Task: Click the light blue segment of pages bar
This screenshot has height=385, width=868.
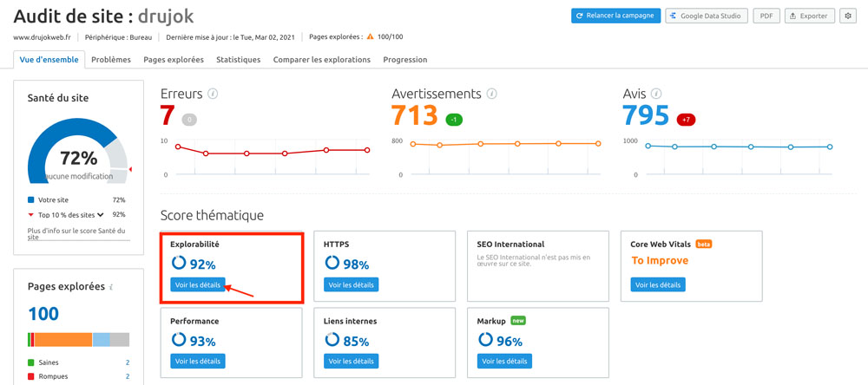Action: [x=101, y=340]
